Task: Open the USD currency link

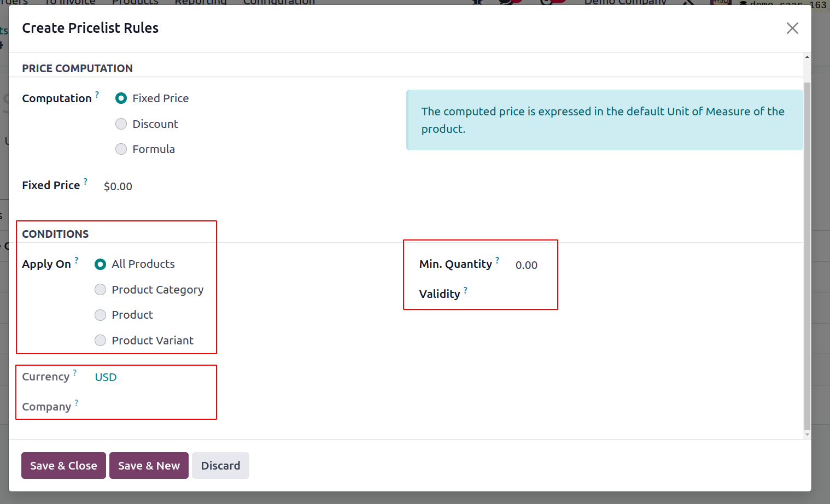Action: coord(106,377)
